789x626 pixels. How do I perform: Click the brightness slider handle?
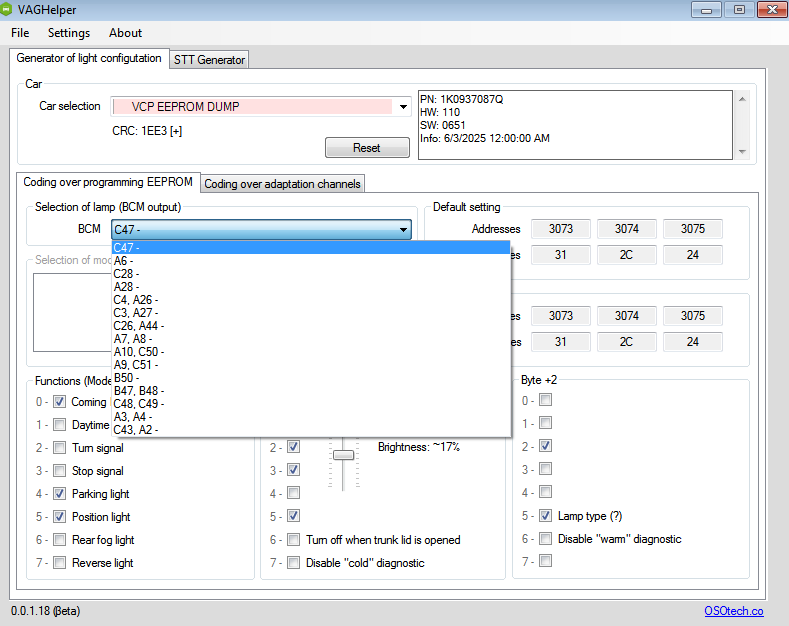[x=344, y=455]
